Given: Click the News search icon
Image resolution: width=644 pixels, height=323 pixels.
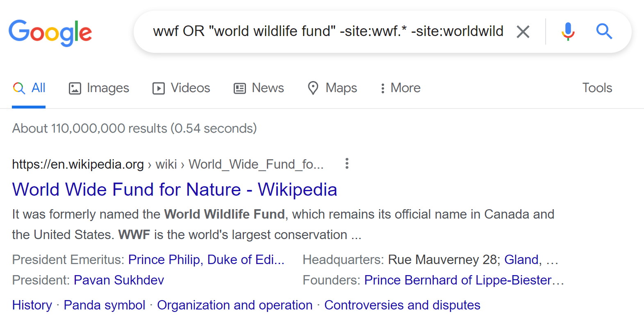Looking at the screenshot, I should (239, 88).
